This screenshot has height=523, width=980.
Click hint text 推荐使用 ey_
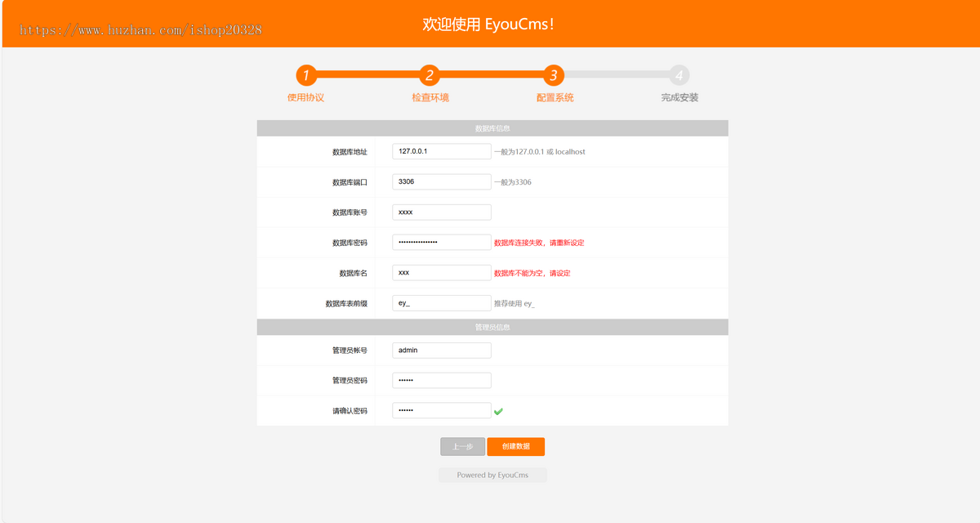[x=514, y=303]
